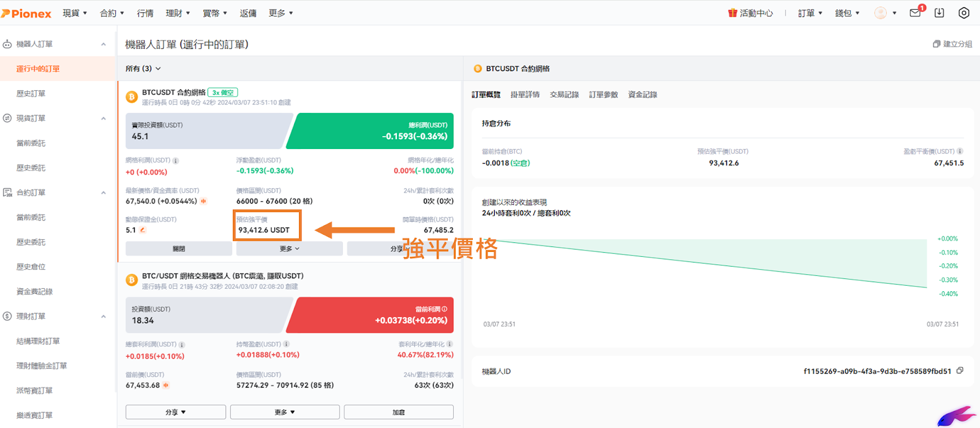Image resolution: width=980 pixels, height=428 pixels.
Task: Select 結構理財訂單 in the sidebar
Action: coord(39,341)
